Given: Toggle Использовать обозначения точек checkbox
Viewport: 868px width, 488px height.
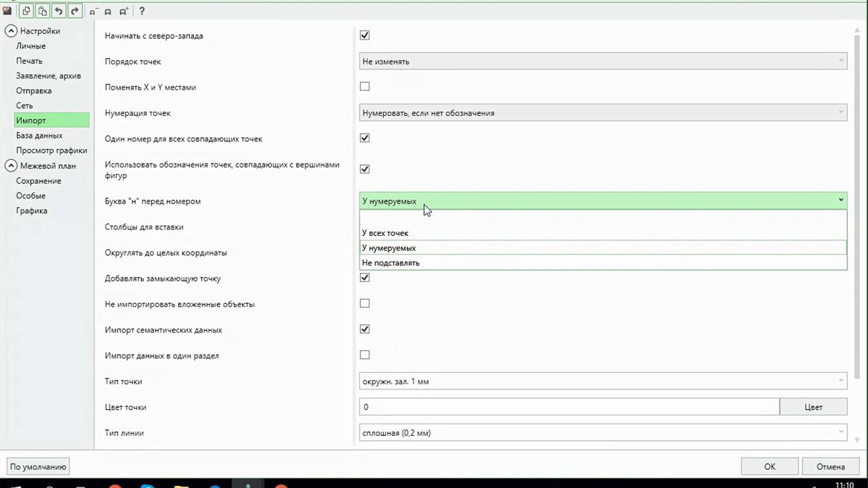Looking at the screenshot, I should pos(365,169).
